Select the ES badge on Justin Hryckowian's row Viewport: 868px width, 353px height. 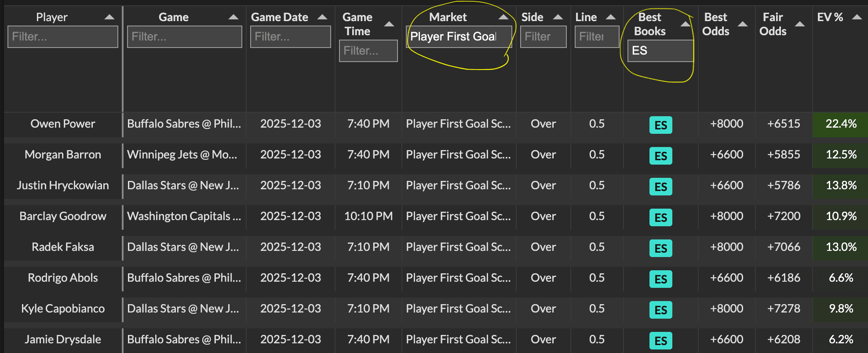[x=661, y=187]
